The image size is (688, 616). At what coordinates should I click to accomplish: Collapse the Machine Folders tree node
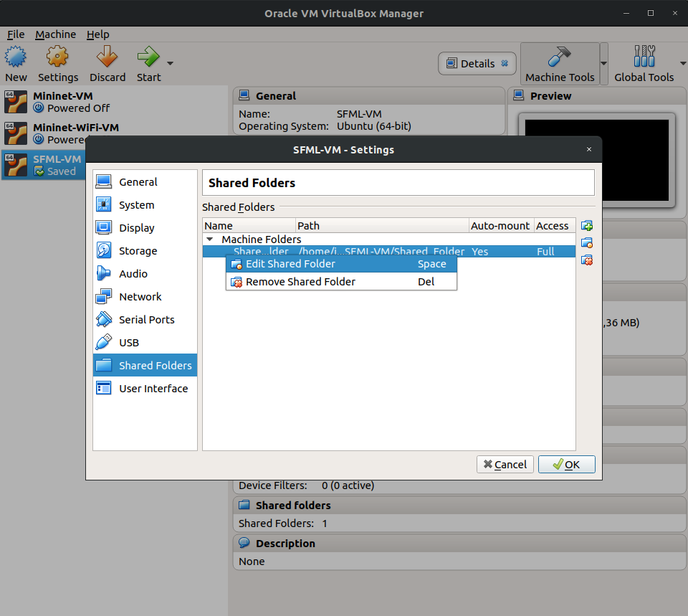(x=210, y=240)
